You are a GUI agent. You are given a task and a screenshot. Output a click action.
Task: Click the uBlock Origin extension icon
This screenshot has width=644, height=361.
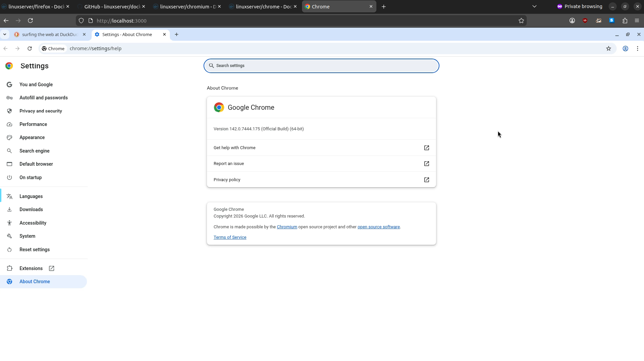click(585, 21)
